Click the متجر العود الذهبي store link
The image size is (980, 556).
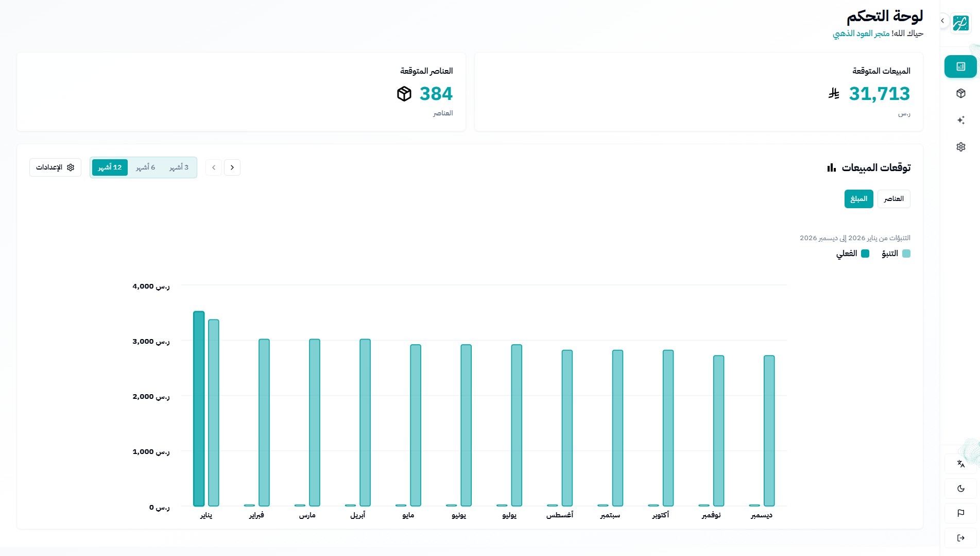(x=861, y=33)
